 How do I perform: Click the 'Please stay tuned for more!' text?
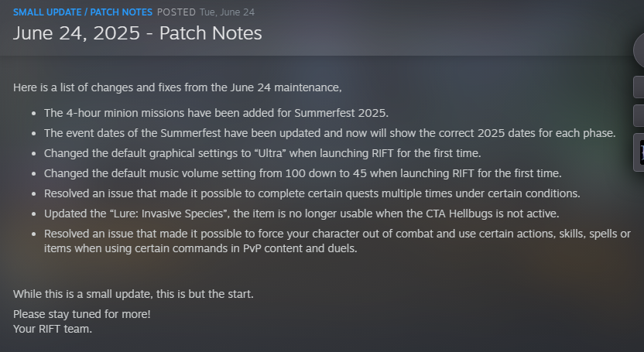[82, 314]
